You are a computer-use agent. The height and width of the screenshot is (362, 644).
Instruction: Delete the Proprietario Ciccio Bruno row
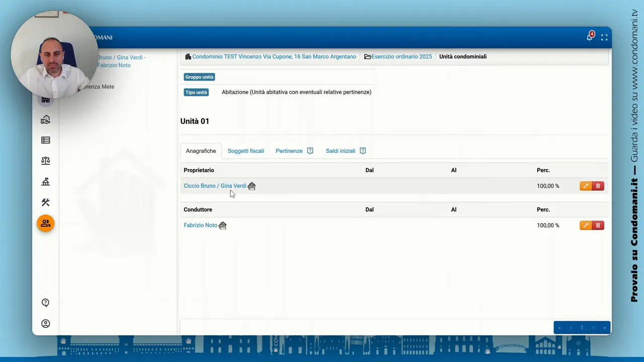tap(598, 186)
